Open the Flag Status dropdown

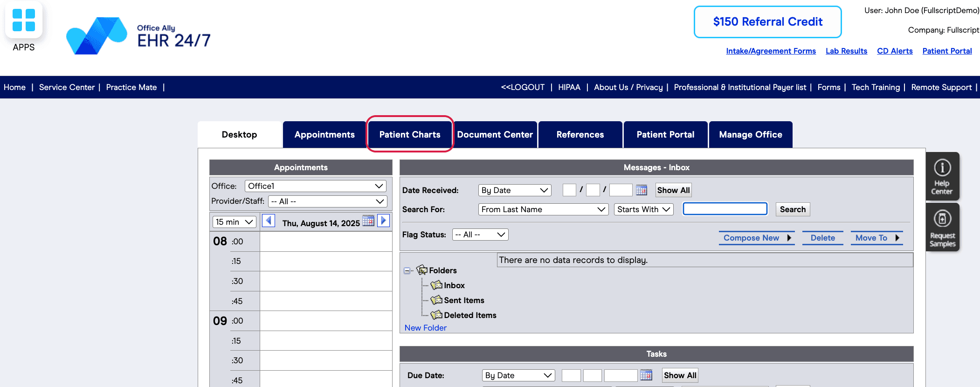480,235
